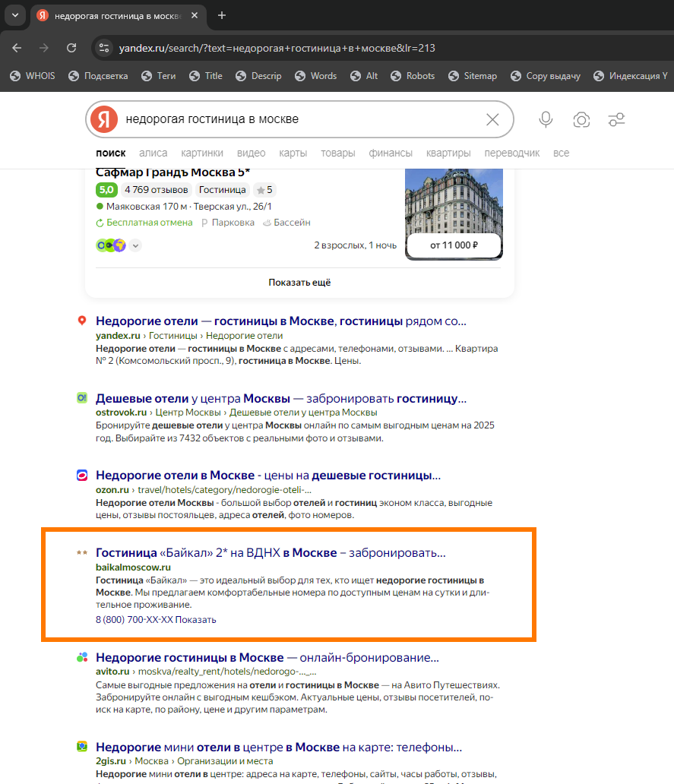
Task: Open image search via camera icon
Action: coord(581,119)
